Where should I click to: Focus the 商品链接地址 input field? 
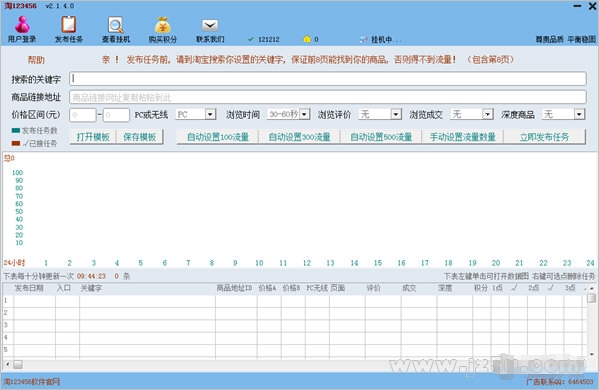click(x=328, y=97)
